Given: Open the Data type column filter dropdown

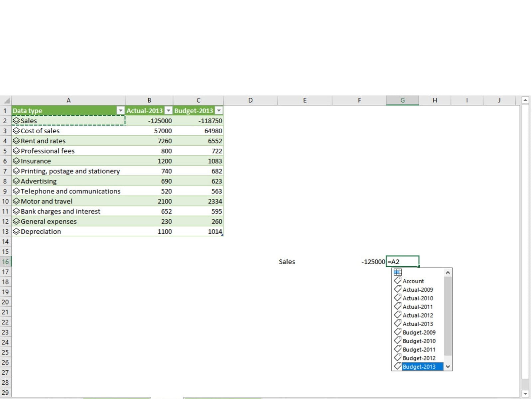Looking at the screenshot, I should coord(120,111).
